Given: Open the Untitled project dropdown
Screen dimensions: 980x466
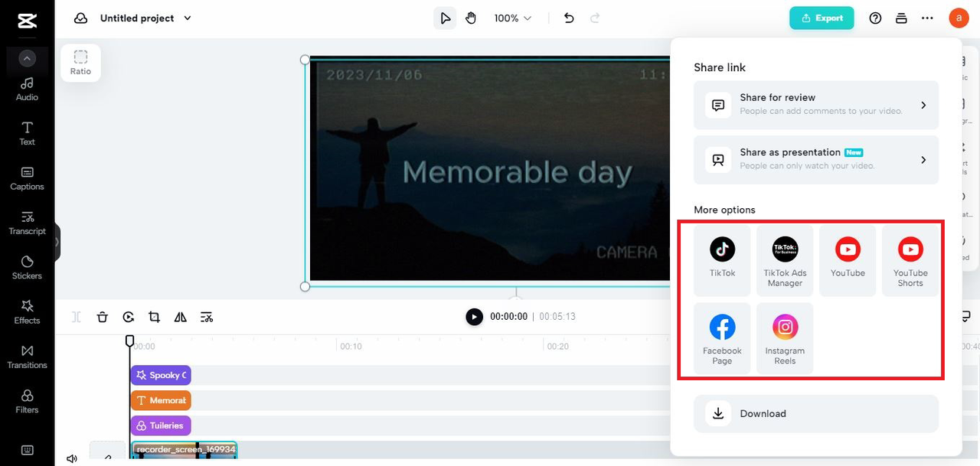Looking at the screenshot, I should [145, 18].
